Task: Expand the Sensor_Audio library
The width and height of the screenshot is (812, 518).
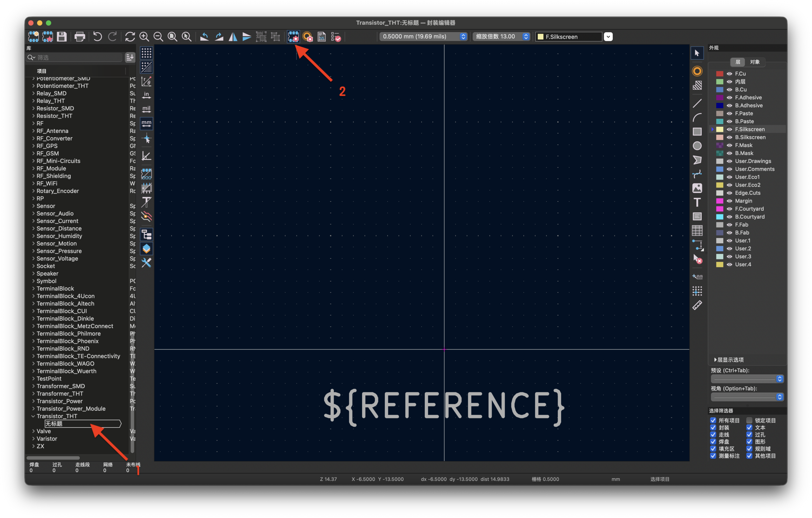Action: [33, 213]
